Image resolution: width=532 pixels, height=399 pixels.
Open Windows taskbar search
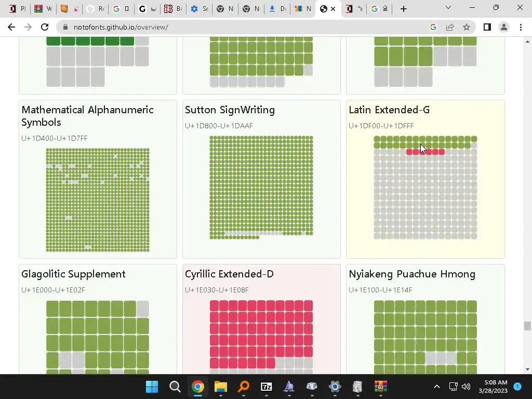175,387
